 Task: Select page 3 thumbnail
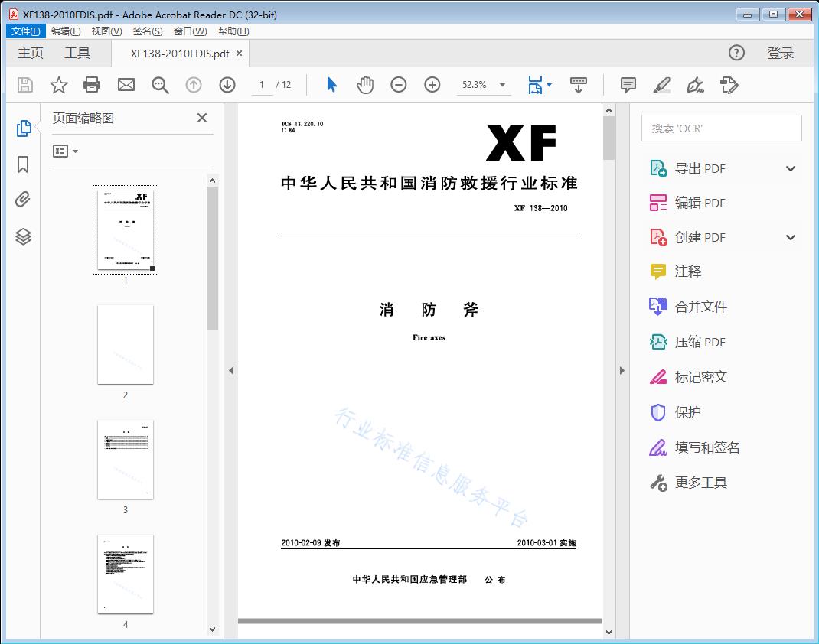coord(126,459)
